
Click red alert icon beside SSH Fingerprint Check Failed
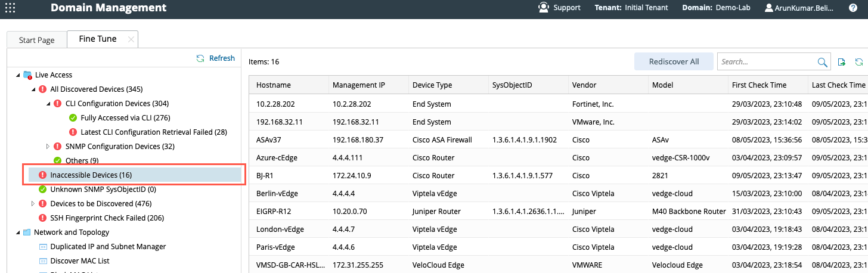coord(42,218)
